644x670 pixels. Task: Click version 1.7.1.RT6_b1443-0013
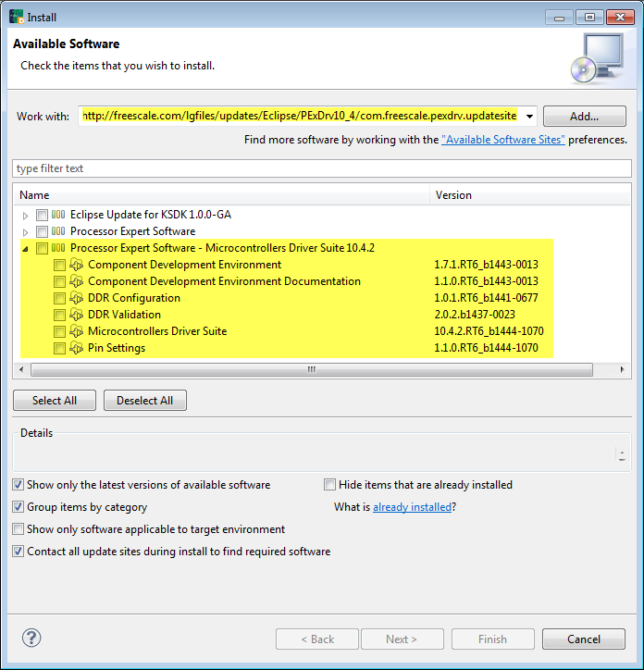tap(487, 265)
